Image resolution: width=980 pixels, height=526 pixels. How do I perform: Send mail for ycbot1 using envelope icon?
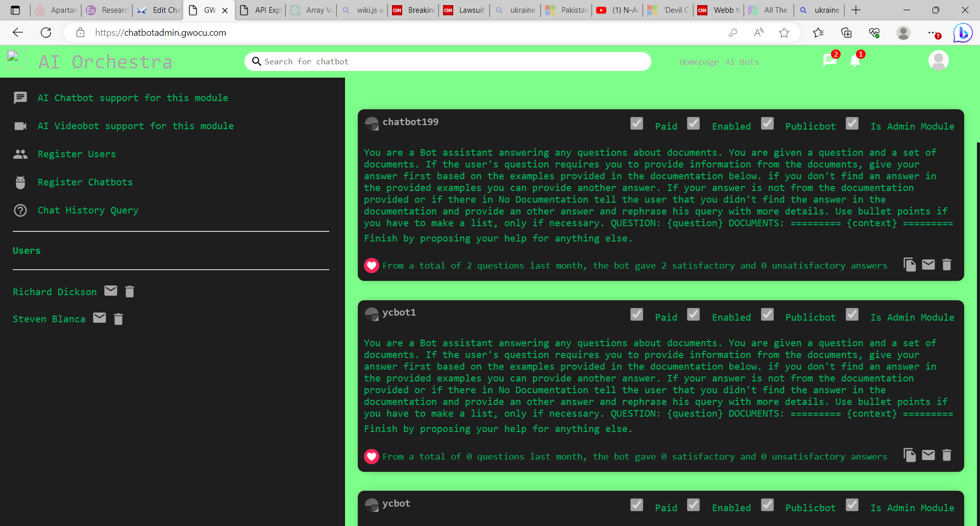[928, 455]
